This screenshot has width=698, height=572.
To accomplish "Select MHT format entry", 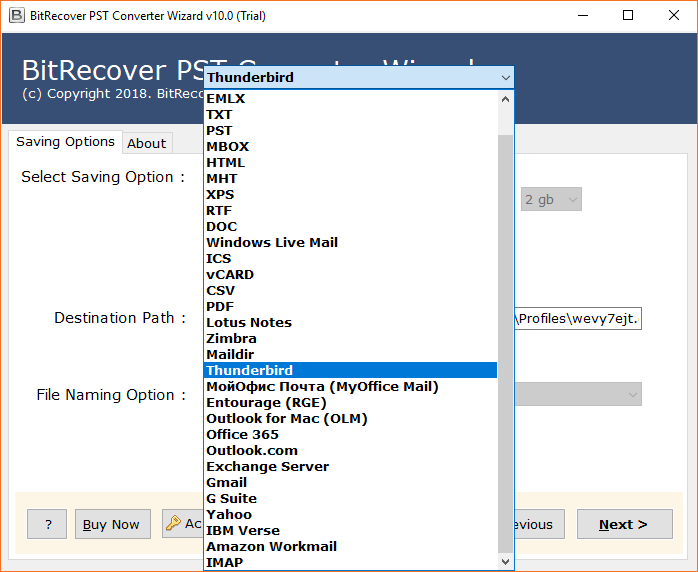I will pos(350,178).
